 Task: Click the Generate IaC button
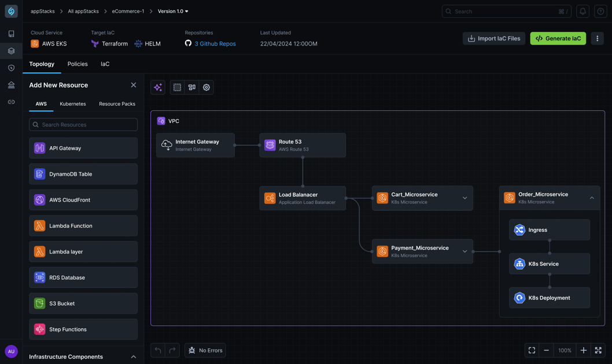558,38
